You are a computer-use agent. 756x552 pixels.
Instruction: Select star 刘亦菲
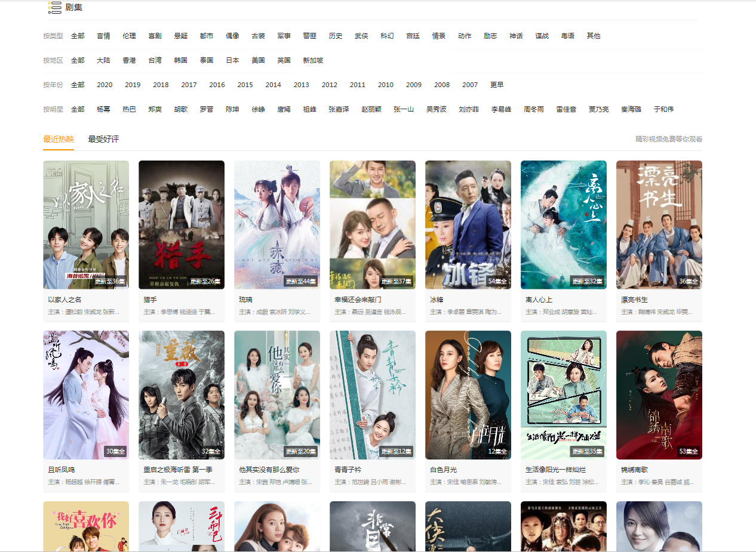point(469,109)
